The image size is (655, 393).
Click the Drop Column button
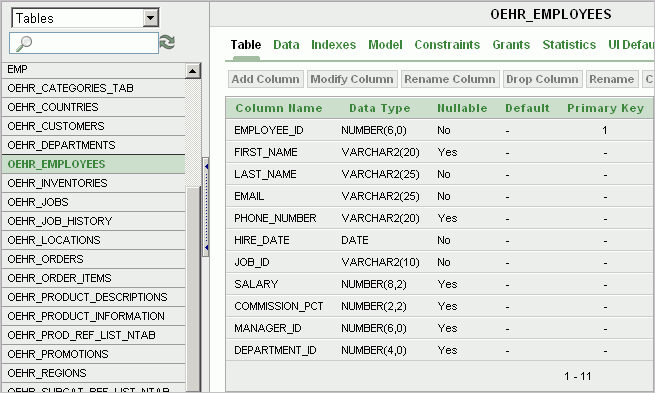(x=542, y=79)
